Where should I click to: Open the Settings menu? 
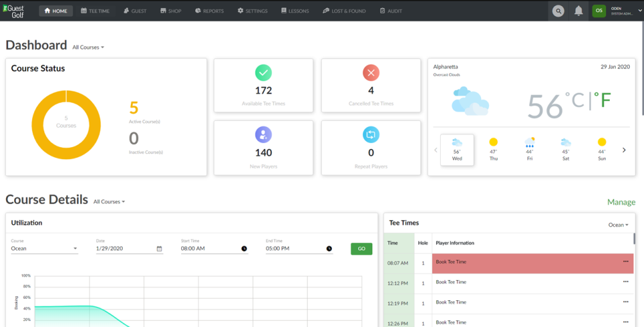pyautogui.click(x=253, y=11)
